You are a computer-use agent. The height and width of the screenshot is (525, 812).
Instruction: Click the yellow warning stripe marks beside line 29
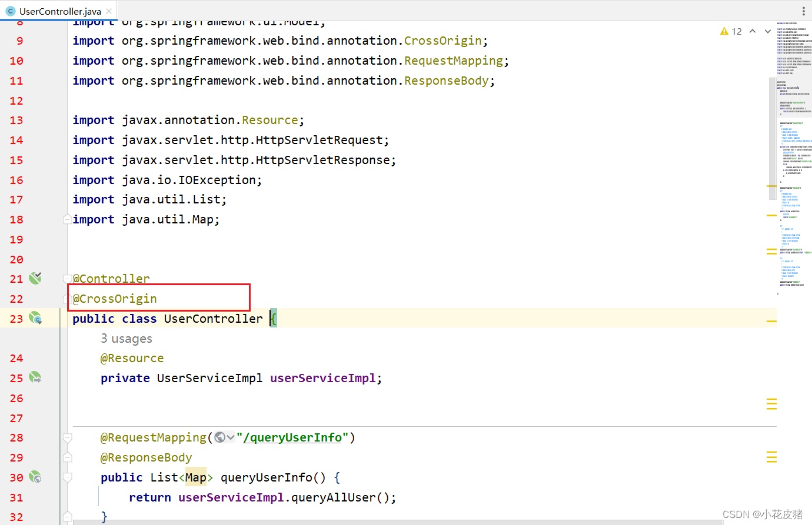(x=771, y=457)
